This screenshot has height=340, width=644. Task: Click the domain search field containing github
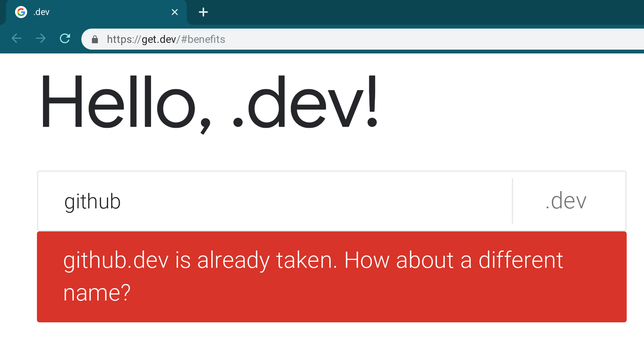[275, 201]
